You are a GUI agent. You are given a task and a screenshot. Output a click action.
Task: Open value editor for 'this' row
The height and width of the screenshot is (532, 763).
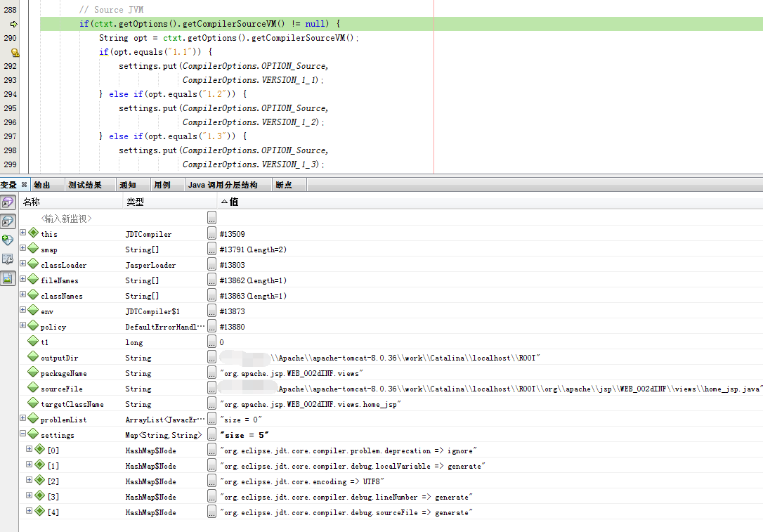(x=211, y=233)
